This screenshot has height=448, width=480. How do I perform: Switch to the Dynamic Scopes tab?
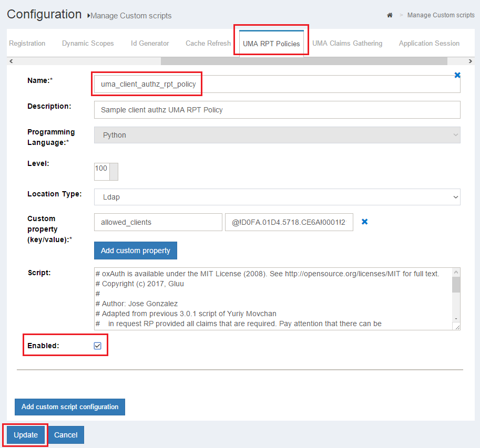[x=88, y=44]
